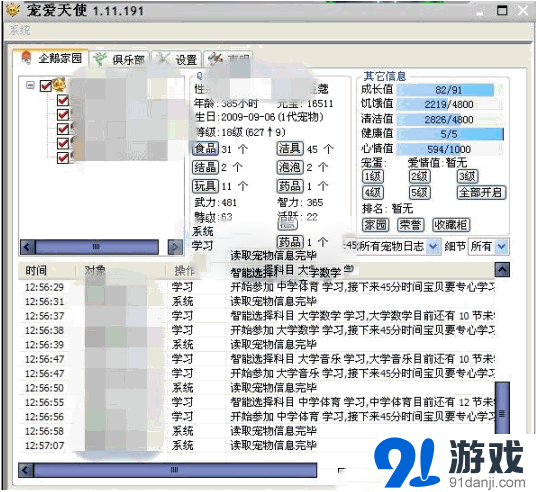Toggle the third child pet checkbox
This screenshot has width=537, height=492.
[x=63, y=129]
